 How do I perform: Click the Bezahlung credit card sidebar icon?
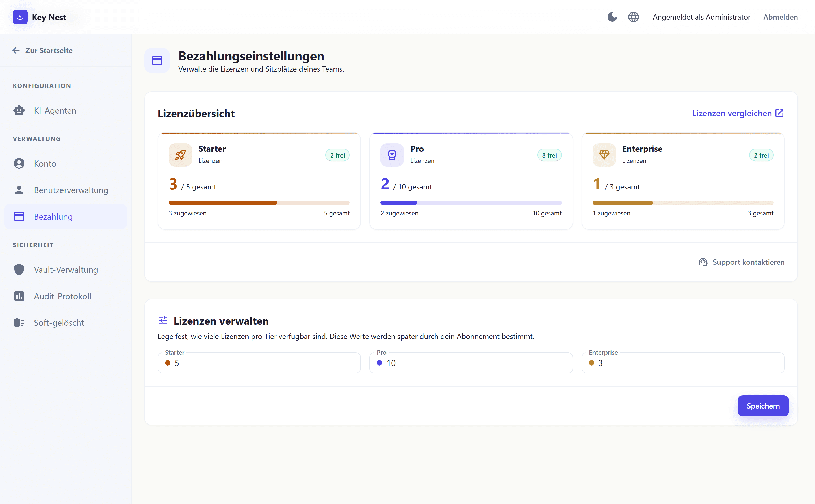(19, 216)
